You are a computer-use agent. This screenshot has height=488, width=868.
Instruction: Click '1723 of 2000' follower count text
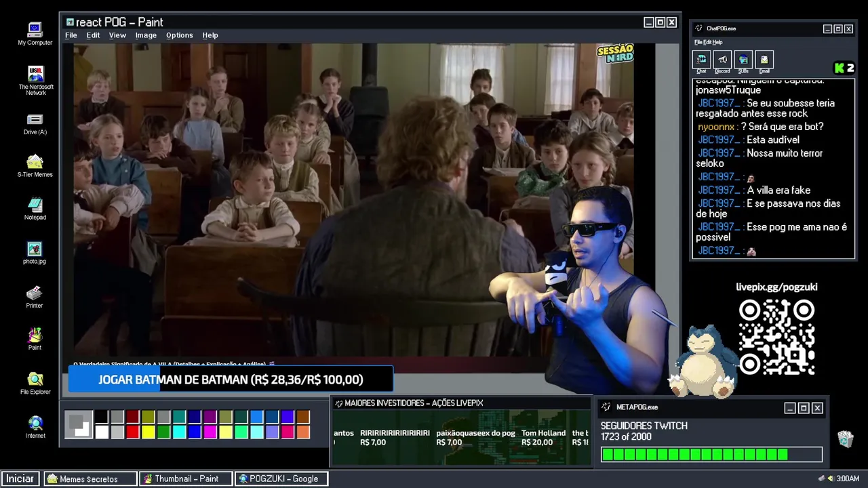[626, 437]
